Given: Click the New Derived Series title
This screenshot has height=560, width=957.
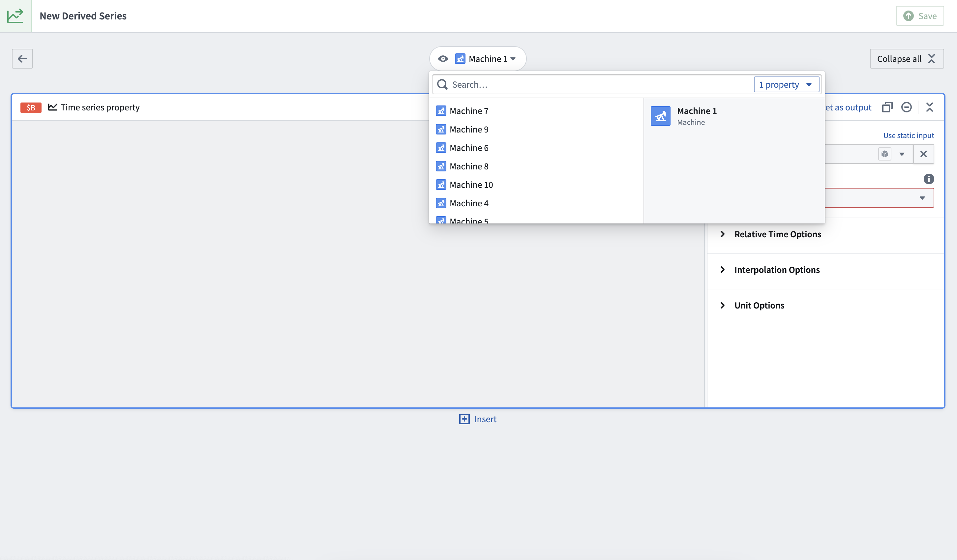Looking at the screenshot, I should pyautogui.click(x=83, y=16).
